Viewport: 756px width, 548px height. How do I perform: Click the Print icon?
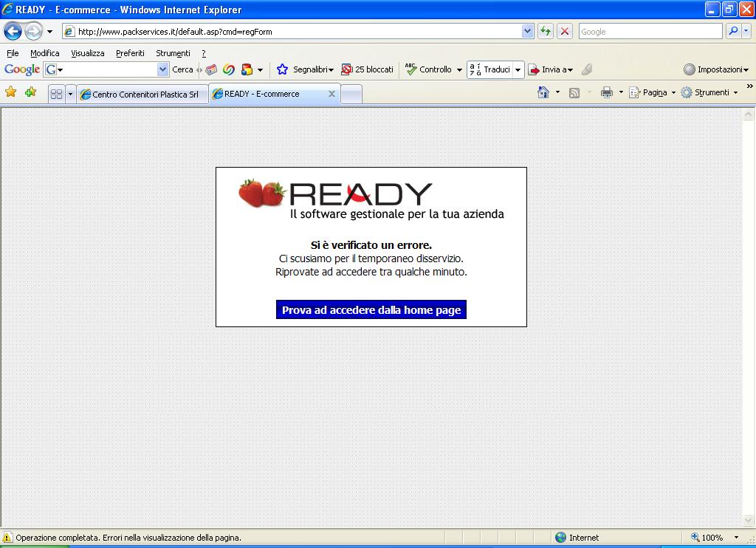[607, 92]
